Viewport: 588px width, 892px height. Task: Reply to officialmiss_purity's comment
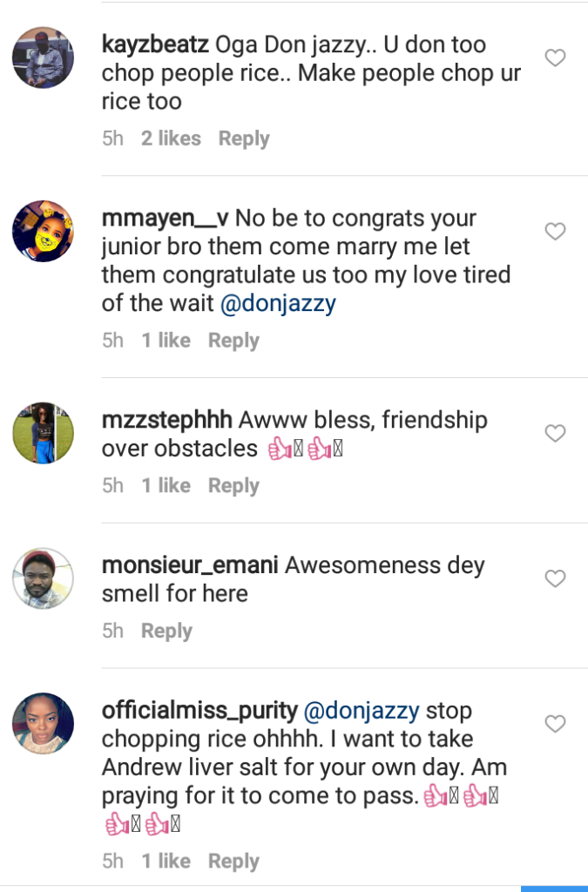[233, 862]
